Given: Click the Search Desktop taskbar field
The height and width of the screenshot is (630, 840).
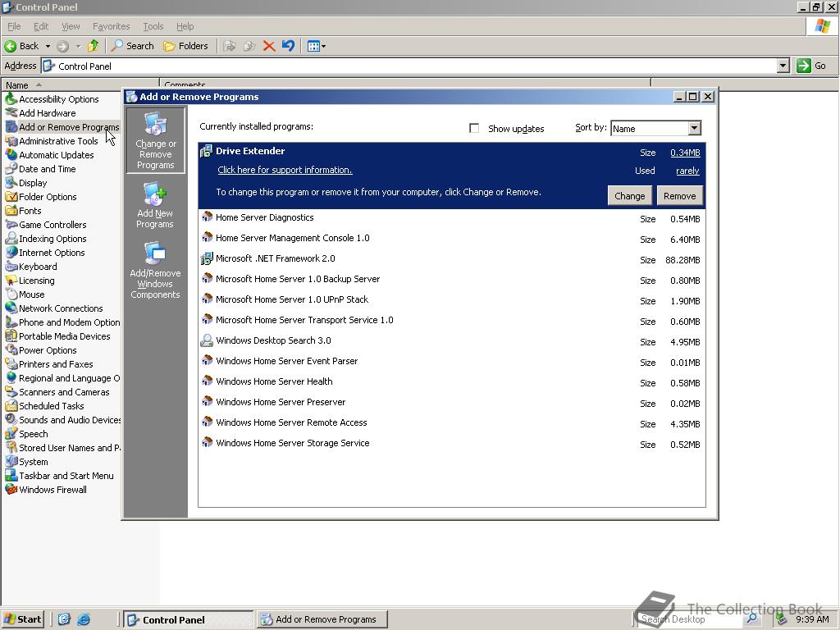Looking at the screenshot, I should pyautogui.click(x=692, y=619).
